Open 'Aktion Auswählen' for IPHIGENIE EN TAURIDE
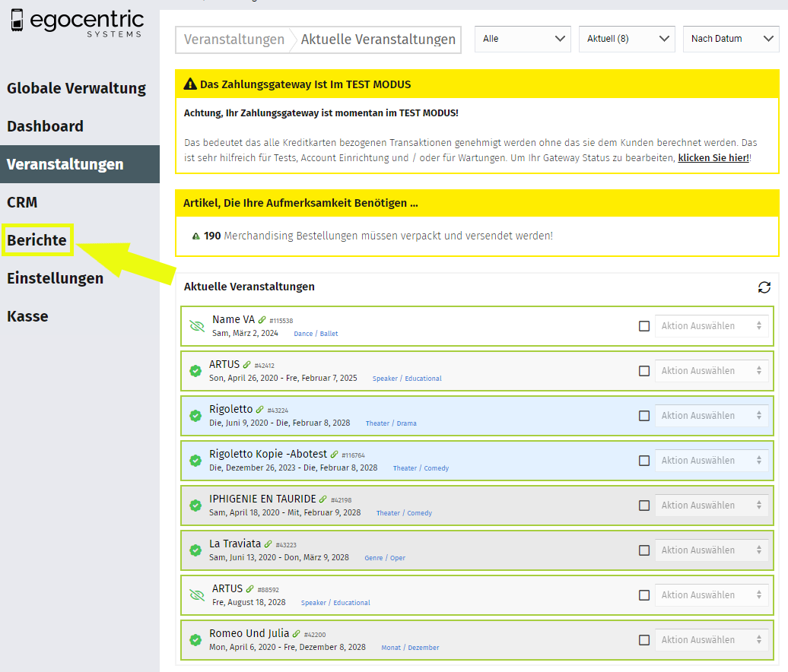Image resolution: width=788 pixels, height=672 pixels. pos(711,506)
